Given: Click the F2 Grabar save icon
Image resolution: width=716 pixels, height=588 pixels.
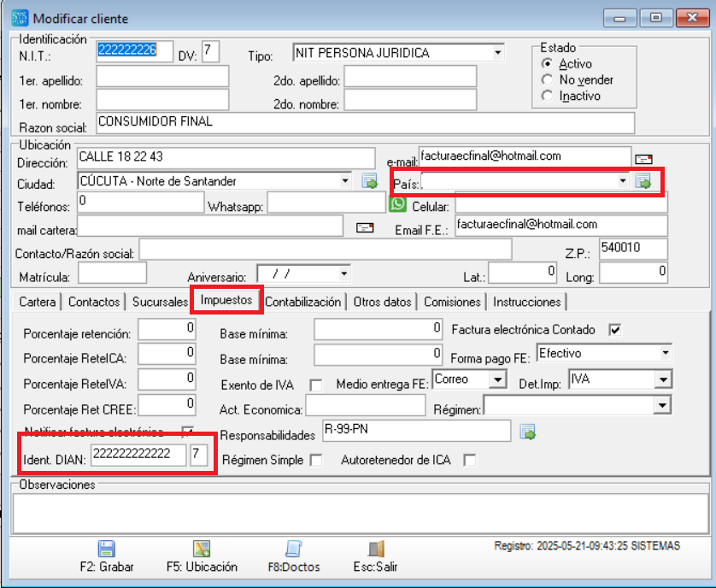Looking at the screenshot, I should (x=107, y=549).
